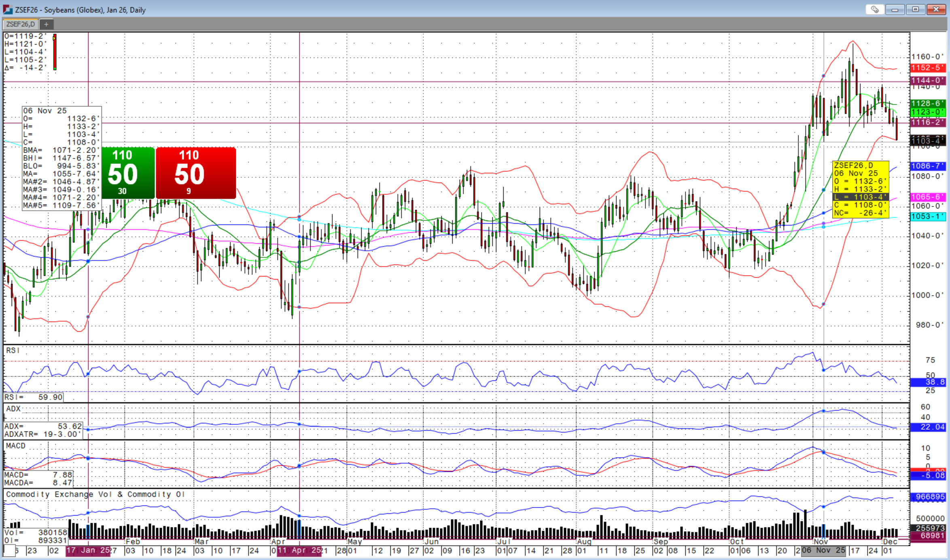Click the Commodity Exchange Vol & OI label
Viewport: 950px width, 560px height.
click(x=95, y=494)
